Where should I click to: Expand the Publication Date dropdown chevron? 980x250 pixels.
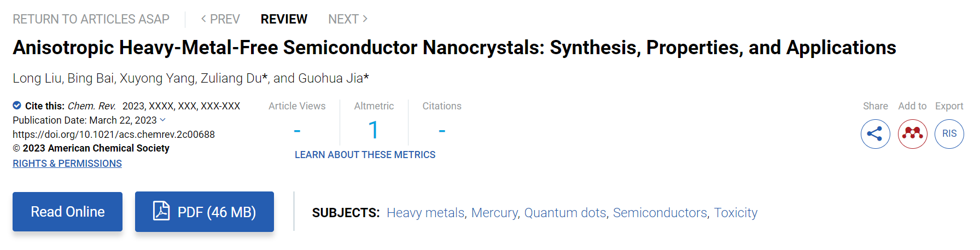pos(162,120)
